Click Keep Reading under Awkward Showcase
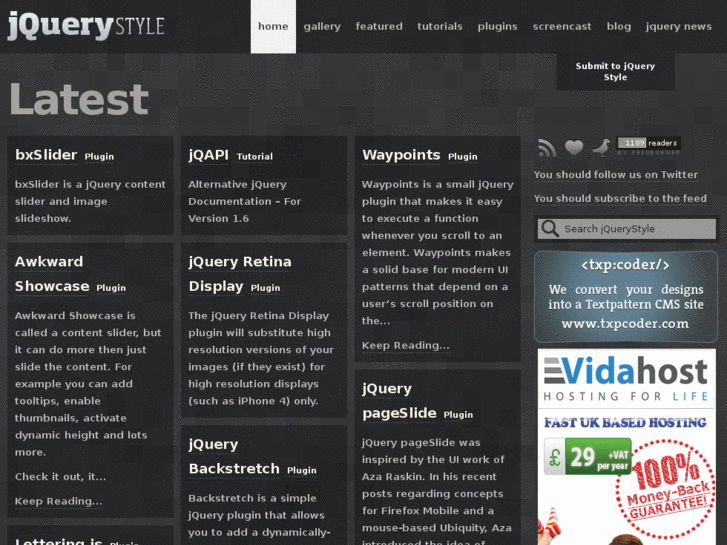This screenshot has width=727, height=545. pyautogui.click(x=58, y=501)
